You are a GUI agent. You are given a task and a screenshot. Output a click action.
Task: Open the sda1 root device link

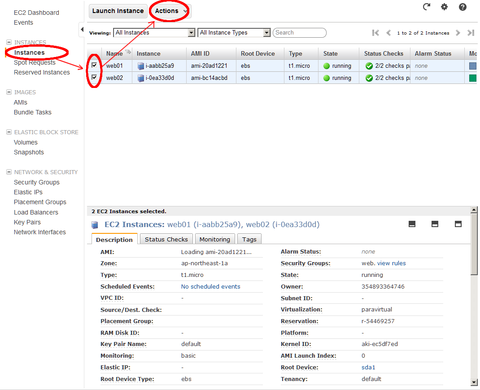[x=368, y=367]
